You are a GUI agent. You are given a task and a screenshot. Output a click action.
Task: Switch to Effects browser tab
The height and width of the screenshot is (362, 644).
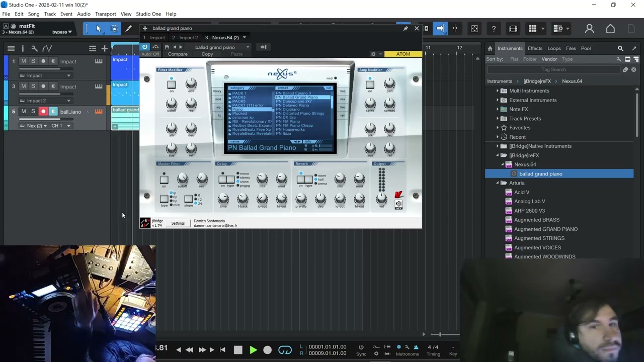click(x=535, y=48)
